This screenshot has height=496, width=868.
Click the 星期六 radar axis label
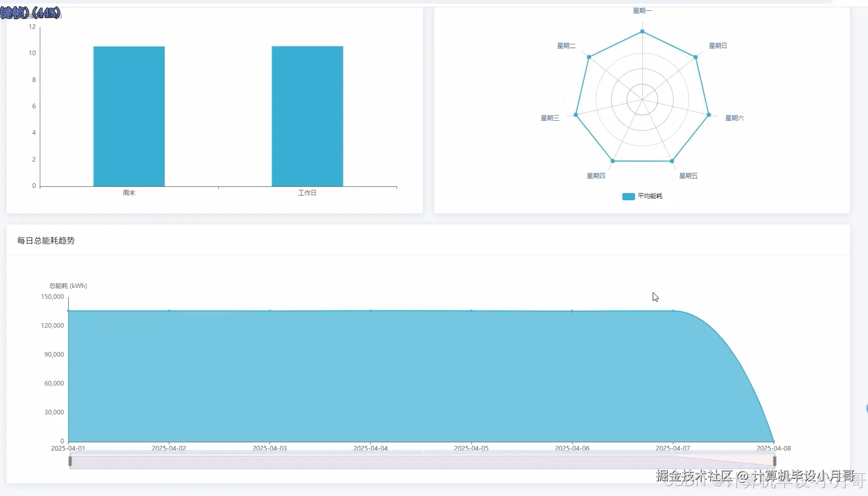pyautogui.click(x=734, y=118)
